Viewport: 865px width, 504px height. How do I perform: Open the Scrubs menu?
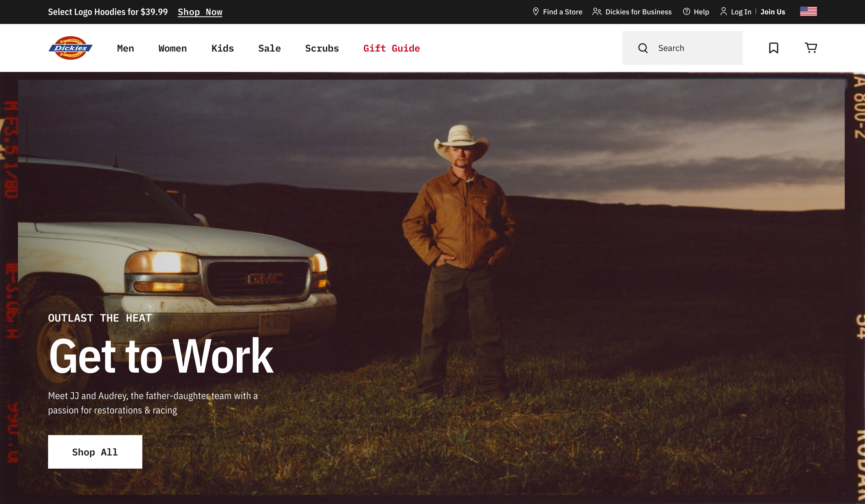[x=322, y=48]
